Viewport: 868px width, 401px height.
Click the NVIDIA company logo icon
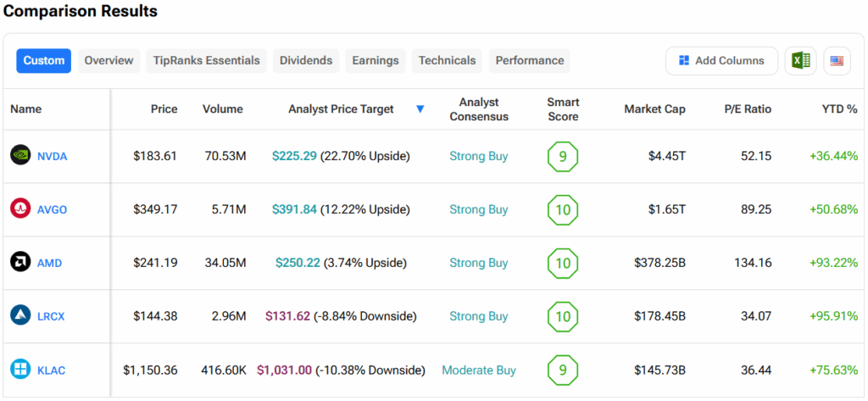(x=20, y=156)
